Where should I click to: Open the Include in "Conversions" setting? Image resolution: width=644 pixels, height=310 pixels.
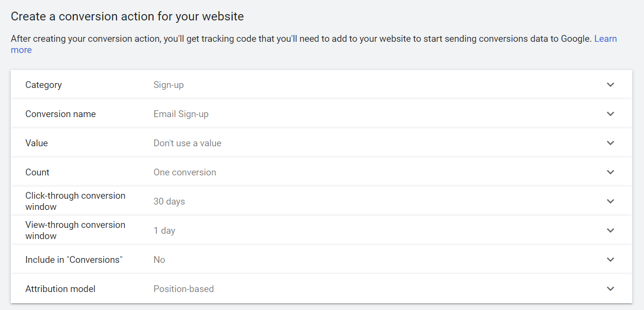(610, 259)
